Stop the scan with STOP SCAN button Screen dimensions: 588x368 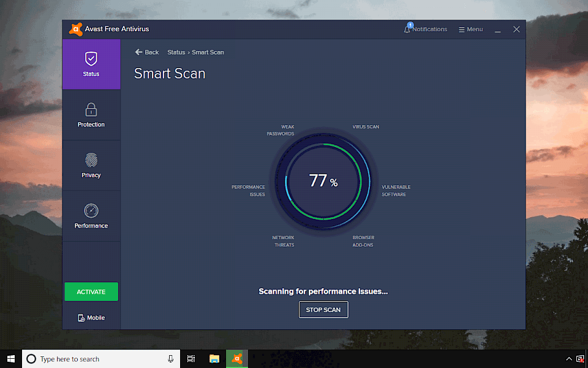pos(323,310)
